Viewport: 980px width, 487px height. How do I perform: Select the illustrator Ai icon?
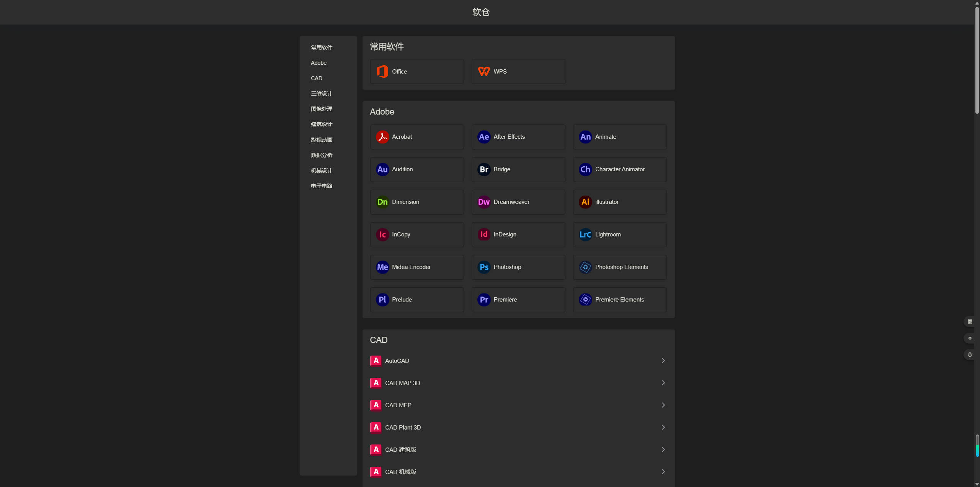pyautogui.click(x=585, y=202)
